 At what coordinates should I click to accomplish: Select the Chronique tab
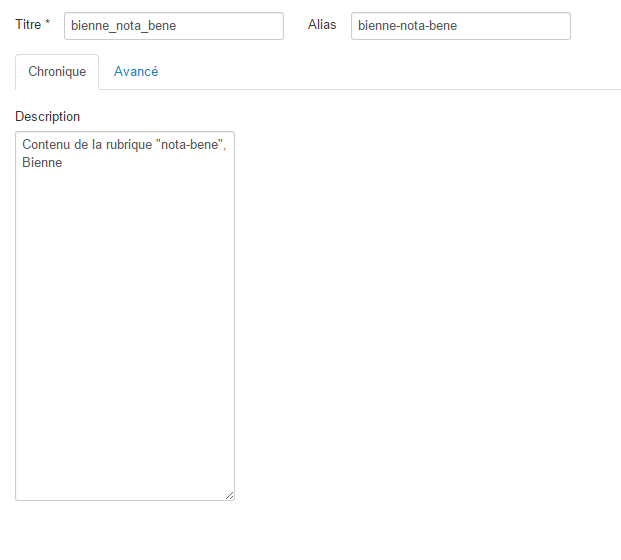point(57,72)
